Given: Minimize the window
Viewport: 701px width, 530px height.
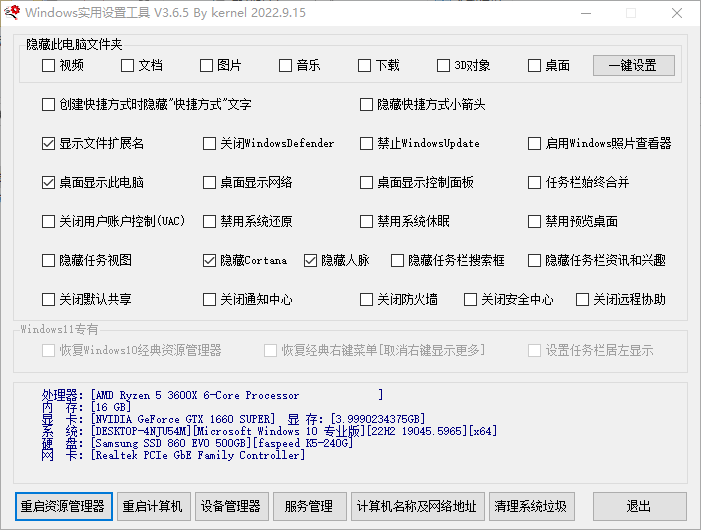Looking at the screenshot, I should 586,13.
